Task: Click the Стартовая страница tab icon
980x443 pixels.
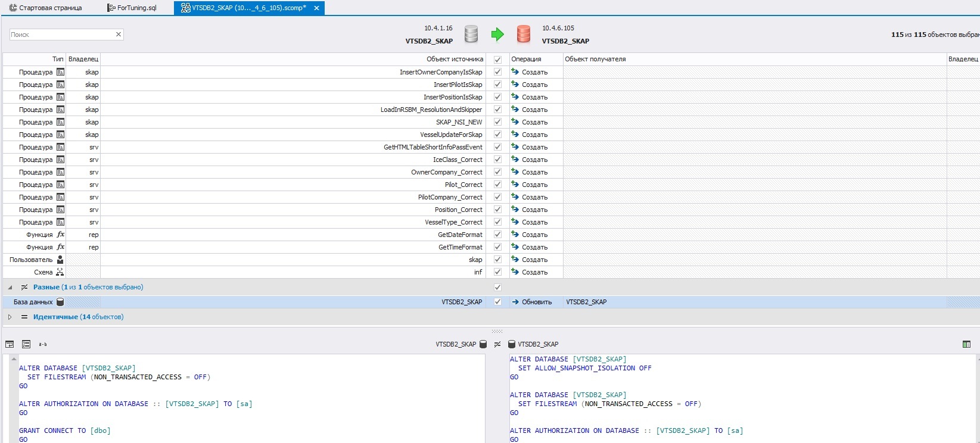Action: point(13,8)
